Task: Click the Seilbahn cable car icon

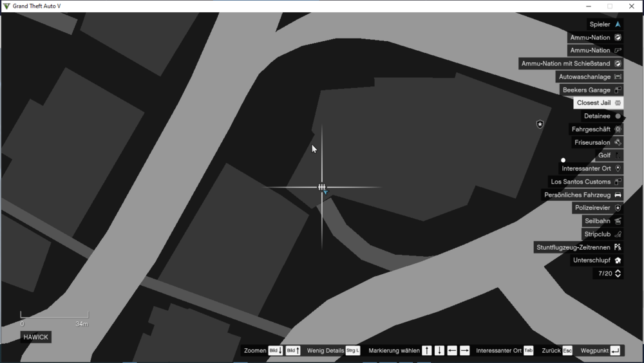Action: pyautogui.click(x=618, y=221)
